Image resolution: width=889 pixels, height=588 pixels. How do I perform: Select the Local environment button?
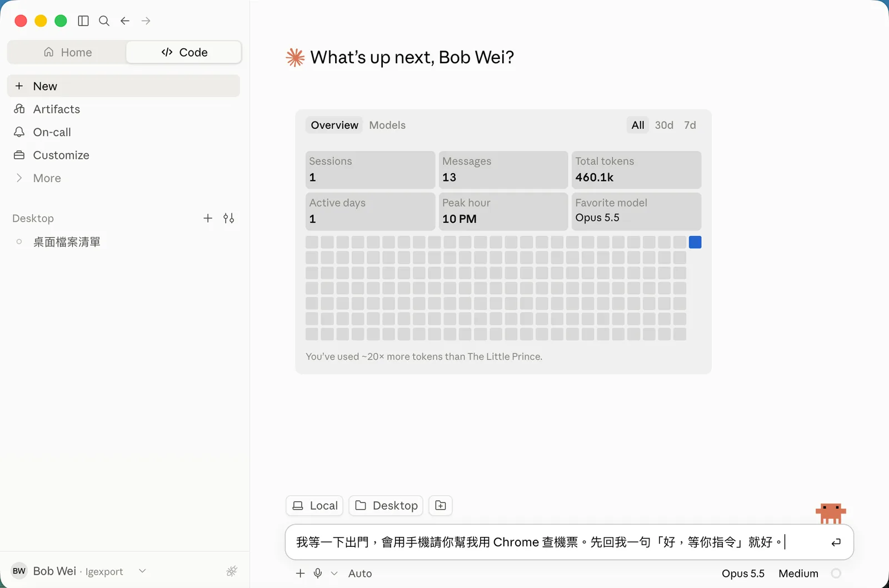click(x=314, y=505)
